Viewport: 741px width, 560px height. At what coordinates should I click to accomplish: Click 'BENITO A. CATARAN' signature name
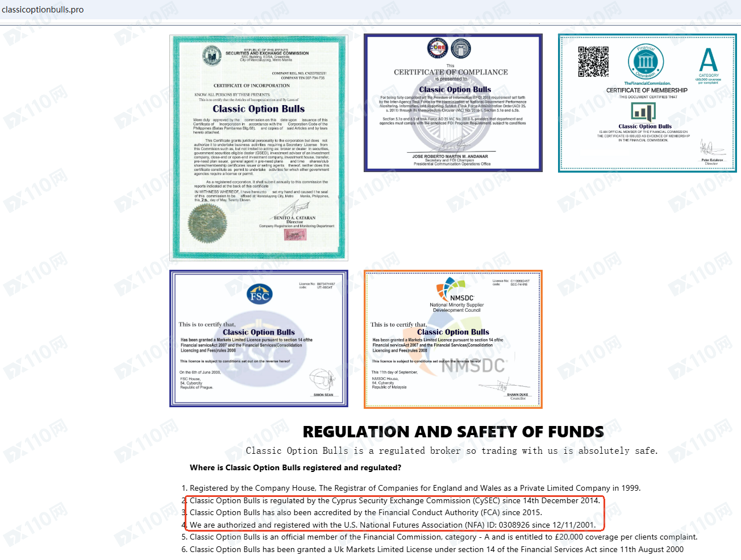[294, 218]
